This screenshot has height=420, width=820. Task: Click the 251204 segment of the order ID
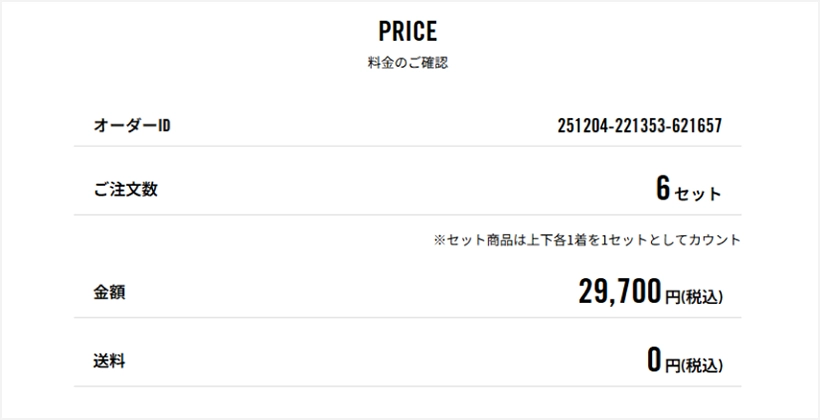pos(582,126)
